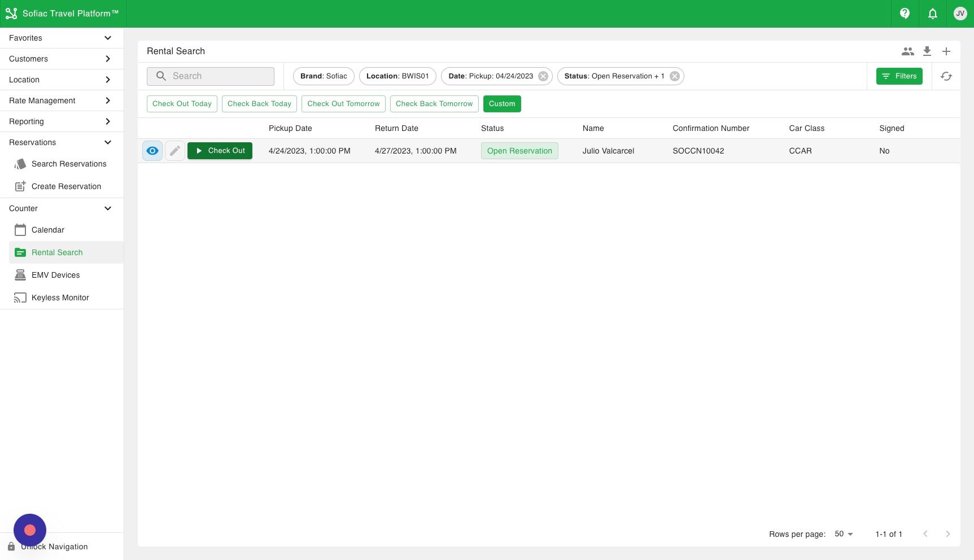Click the EMV Devices icon
The image size is (974, 560).
[21, 275]
